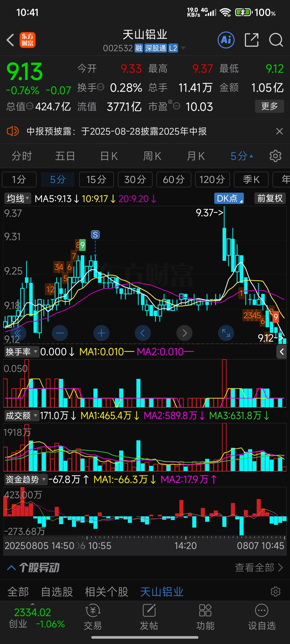
Task: Select the 天山铝业 filter tab
Action: pyautogui.click(x=162, y=592)
